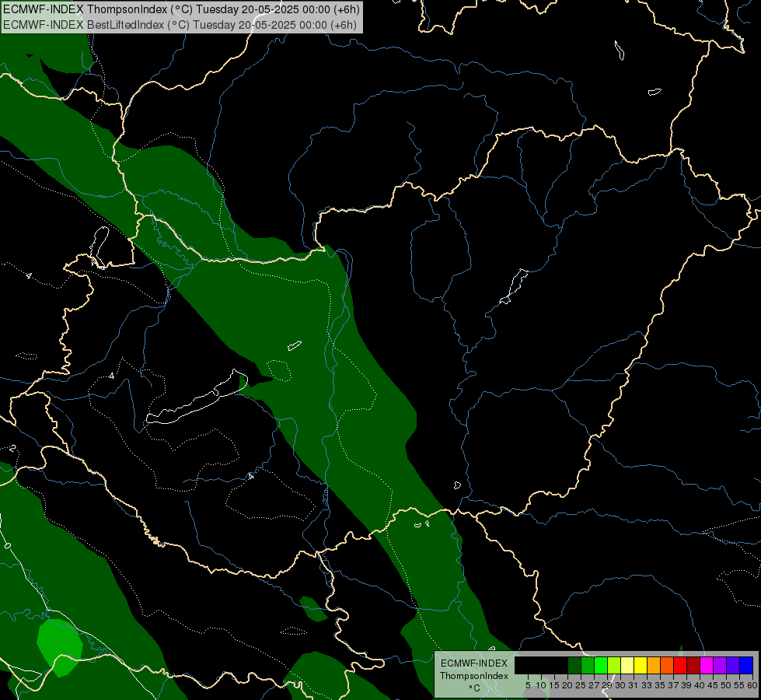Pick the bright yellow 31-33 legend swatch
761x700 pixels.
point(641,665)
